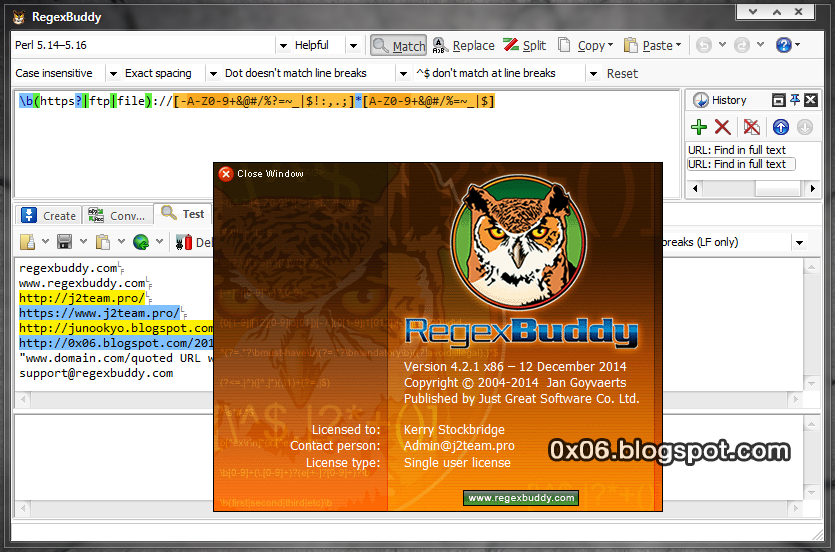Click the RegexBuddy owl logo

tap(519, 244)
